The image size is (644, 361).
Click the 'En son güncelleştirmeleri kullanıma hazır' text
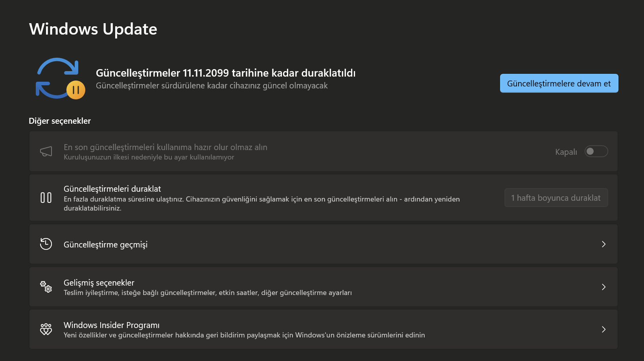166,147
